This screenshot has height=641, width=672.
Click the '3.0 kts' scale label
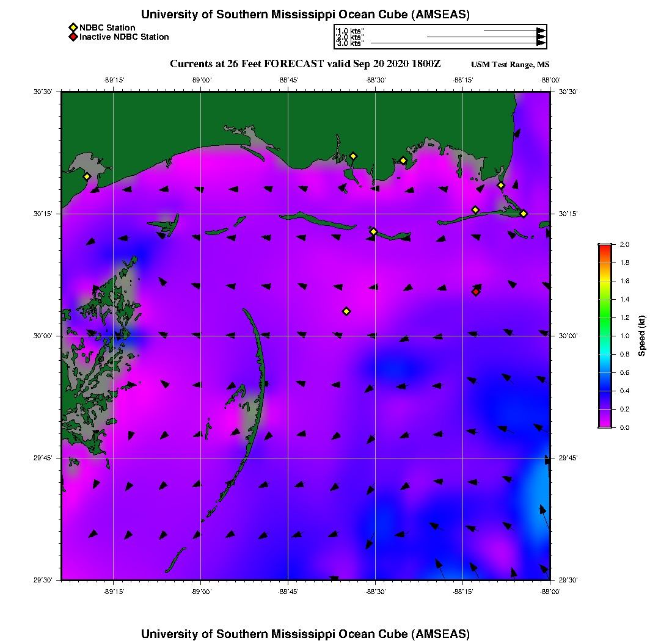click(349, 43)
